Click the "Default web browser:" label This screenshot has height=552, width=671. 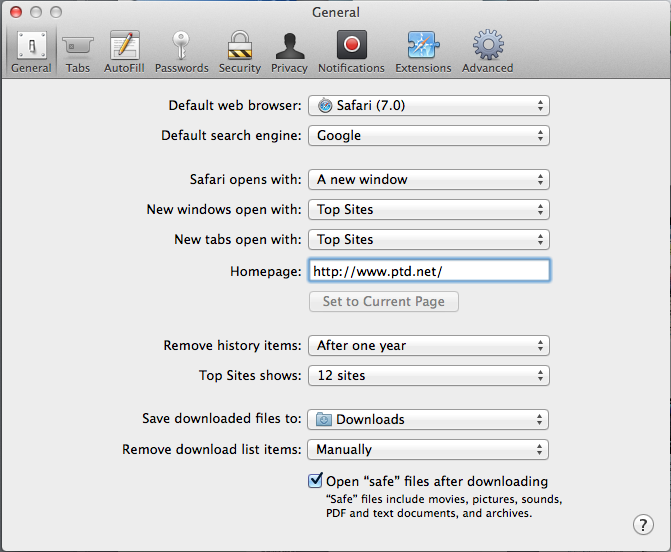(x=235, y=105)
